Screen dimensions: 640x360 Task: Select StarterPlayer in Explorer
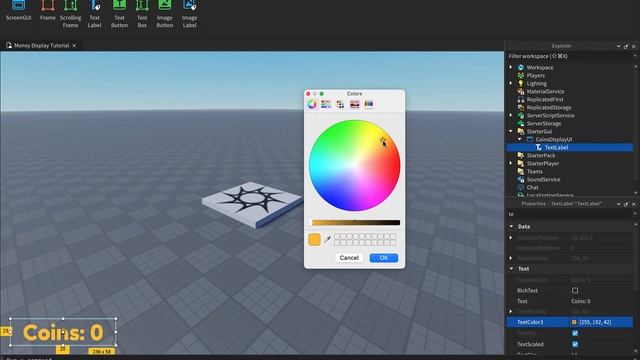pyautogui.click(x=542, y=163)
